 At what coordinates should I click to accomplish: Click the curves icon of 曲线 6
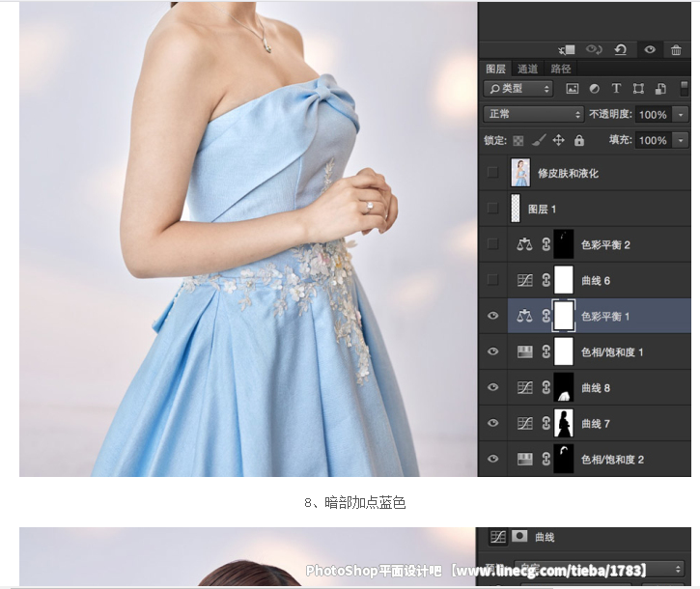point(525,280)
